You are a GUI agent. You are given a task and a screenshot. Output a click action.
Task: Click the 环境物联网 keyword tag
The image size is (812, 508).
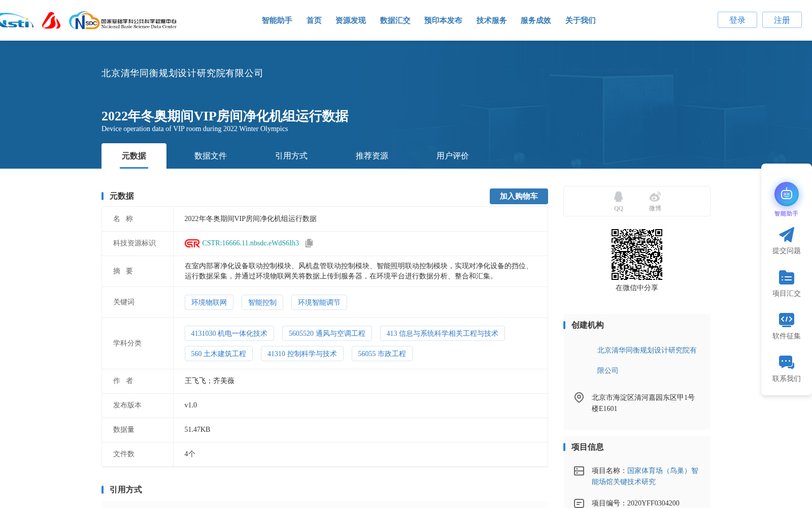tap(209, 302)
